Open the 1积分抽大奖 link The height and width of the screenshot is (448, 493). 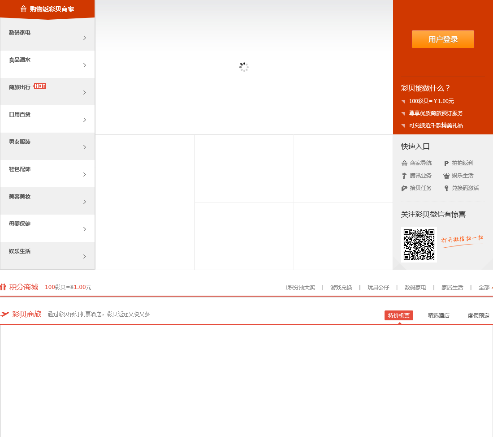300,287
